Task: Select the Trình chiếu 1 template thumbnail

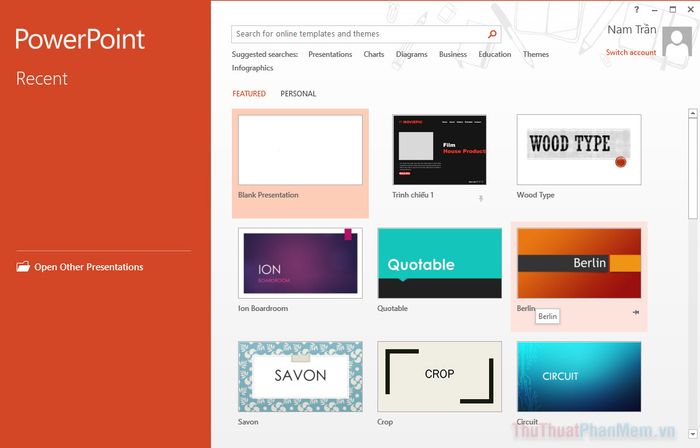Action: pos(439,150)
